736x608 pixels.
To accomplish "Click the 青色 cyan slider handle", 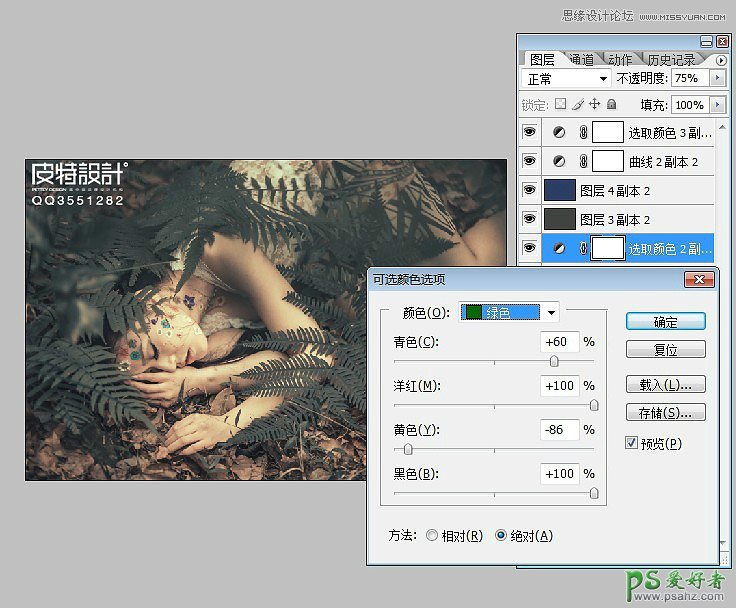I will (554, 362).
